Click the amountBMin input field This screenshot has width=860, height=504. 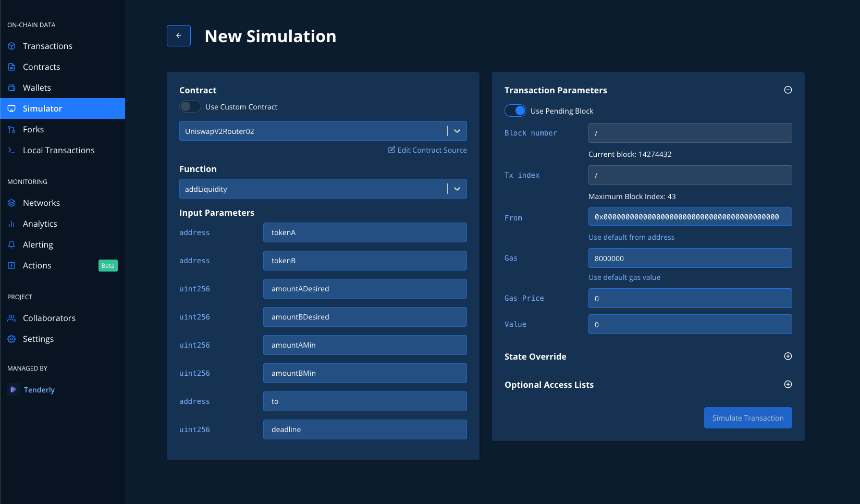(x=365, y=373)
